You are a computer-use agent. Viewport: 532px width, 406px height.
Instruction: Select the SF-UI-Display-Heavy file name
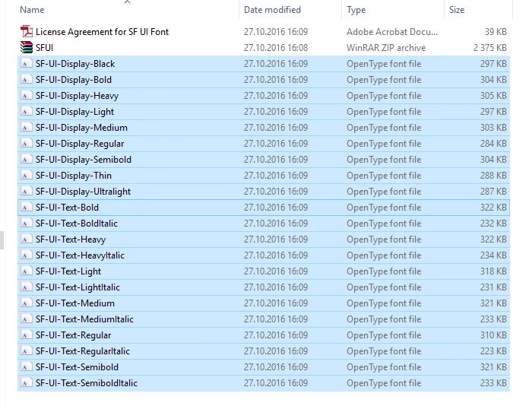(x=77, y=95)
